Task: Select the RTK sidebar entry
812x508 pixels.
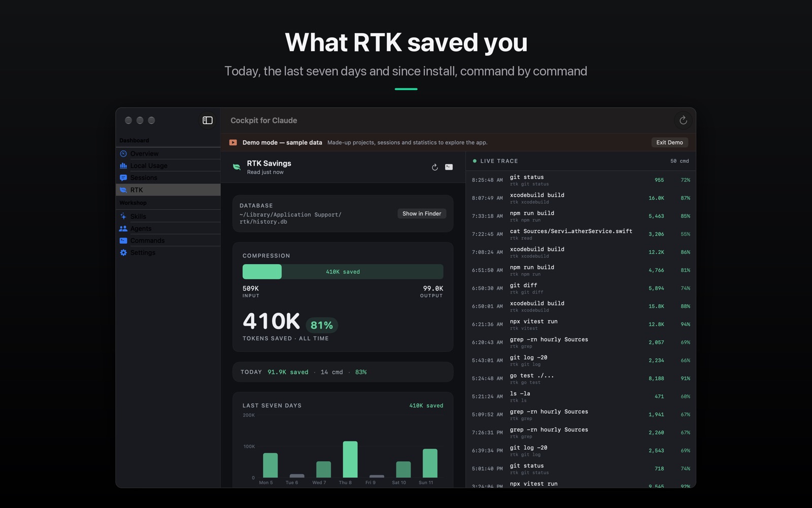Action: point(168,190)
